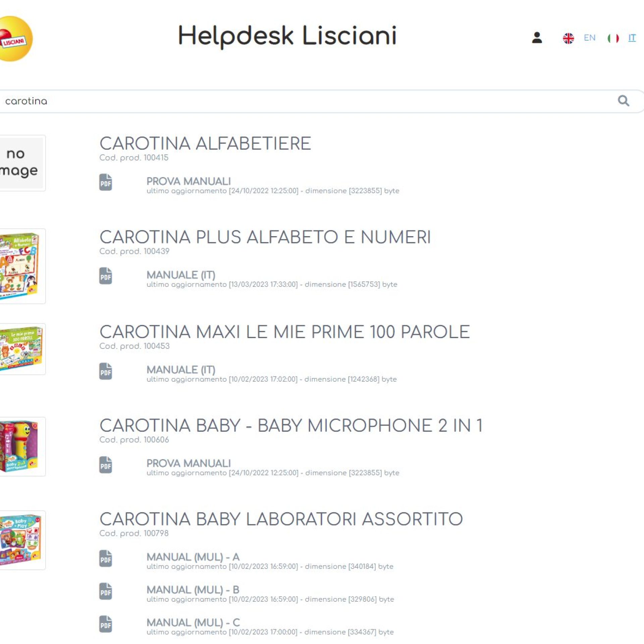Switch language to IT
The width and height of the screenshot is (644, 644).
(x=632, y=38)
